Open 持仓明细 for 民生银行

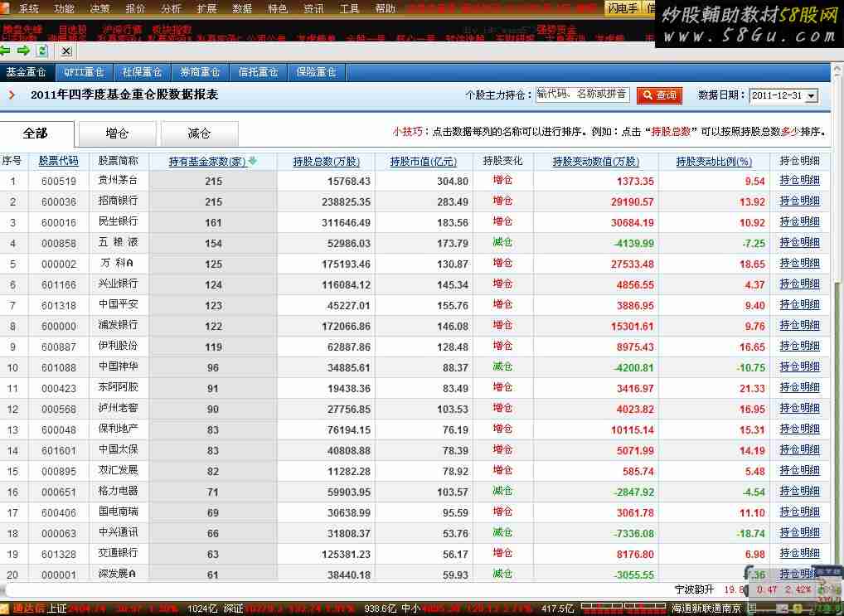tap(800, 222)
